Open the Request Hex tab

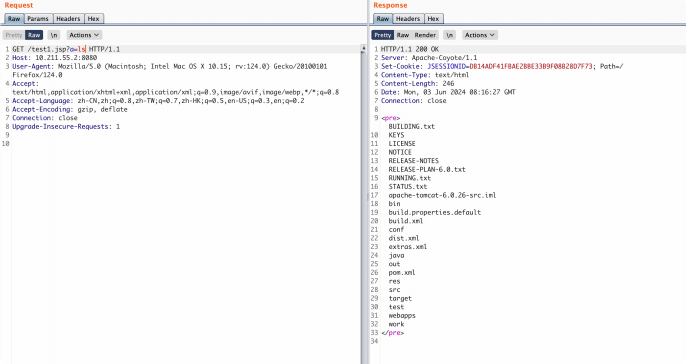[x=94, y=19]
